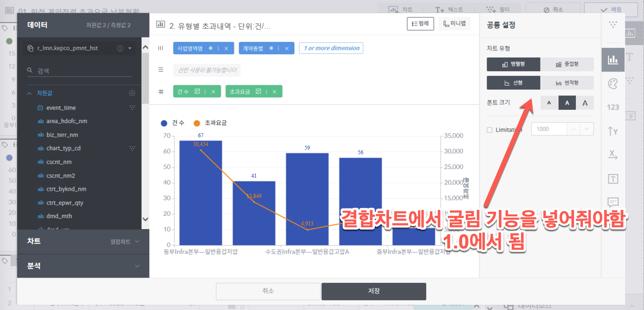
Task: Click the asterisk icon on 사업영역명 chip
Action: [x=210, y=48]
